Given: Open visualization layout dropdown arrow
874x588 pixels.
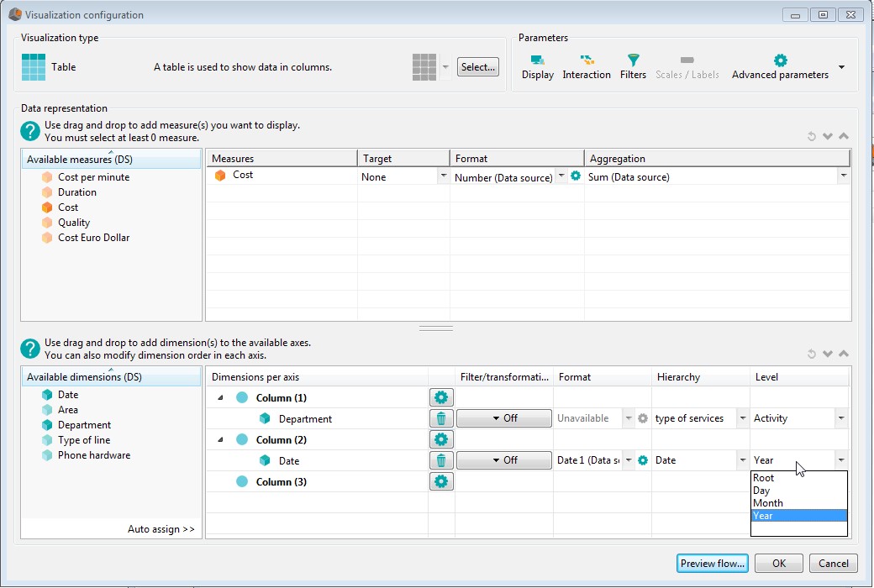Looking at the screenshot, I should click(445, 67).
